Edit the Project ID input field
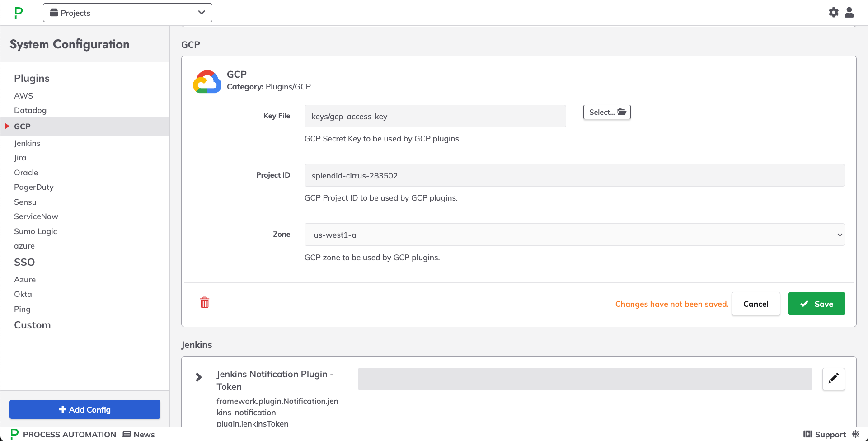Image resolution: width=868 pixels, height=441 pixels. (574, 175)
